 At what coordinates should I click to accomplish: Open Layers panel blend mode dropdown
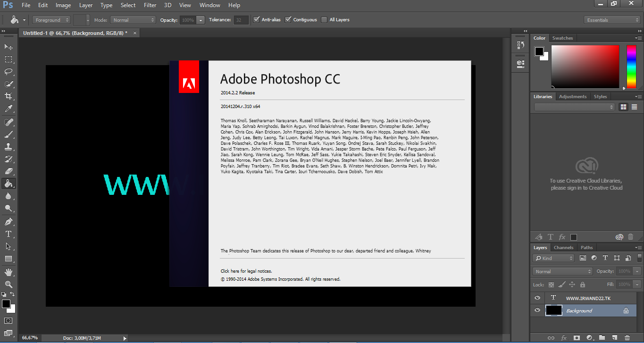[x=562, y=271]
